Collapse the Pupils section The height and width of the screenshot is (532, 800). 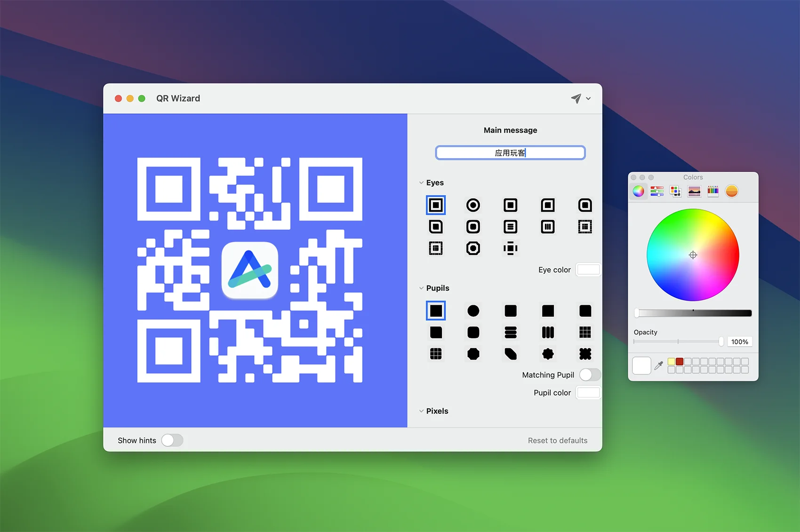pos(421,288)
